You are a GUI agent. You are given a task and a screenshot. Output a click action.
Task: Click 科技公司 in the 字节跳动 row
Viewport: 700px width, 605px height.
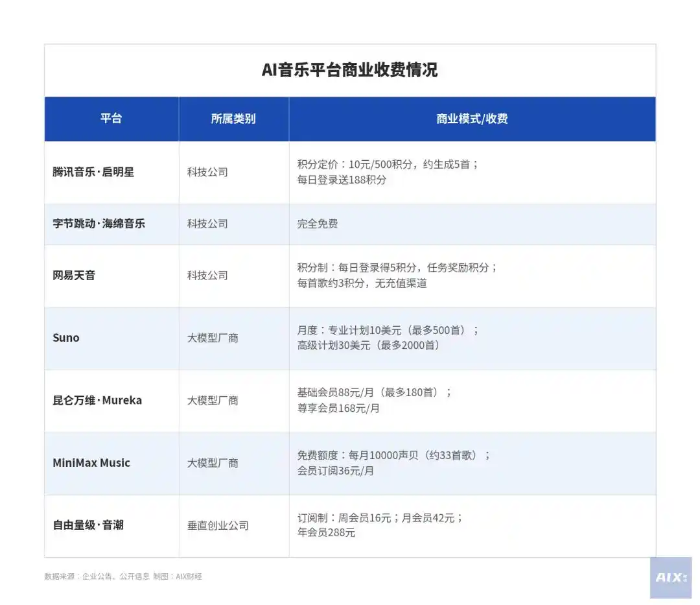(207, 223)
